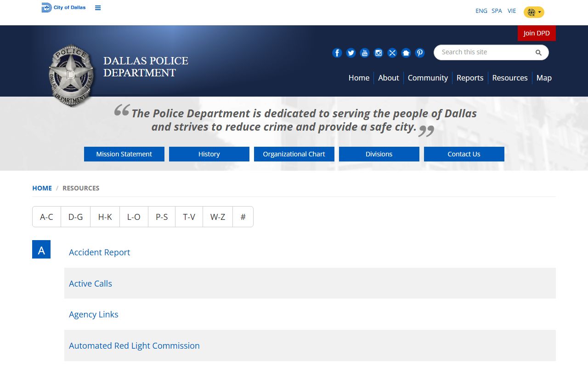
Task: Click the magnifying glass search icon
Action: (x=538, y=52)
